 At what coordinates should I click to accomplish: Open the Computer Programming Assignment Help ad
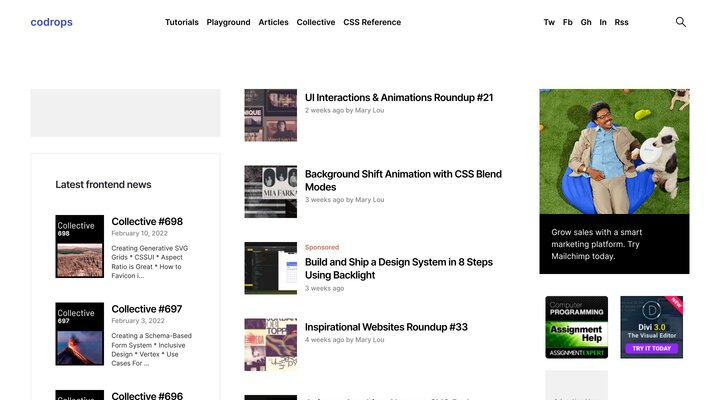(x=576, y=327)
